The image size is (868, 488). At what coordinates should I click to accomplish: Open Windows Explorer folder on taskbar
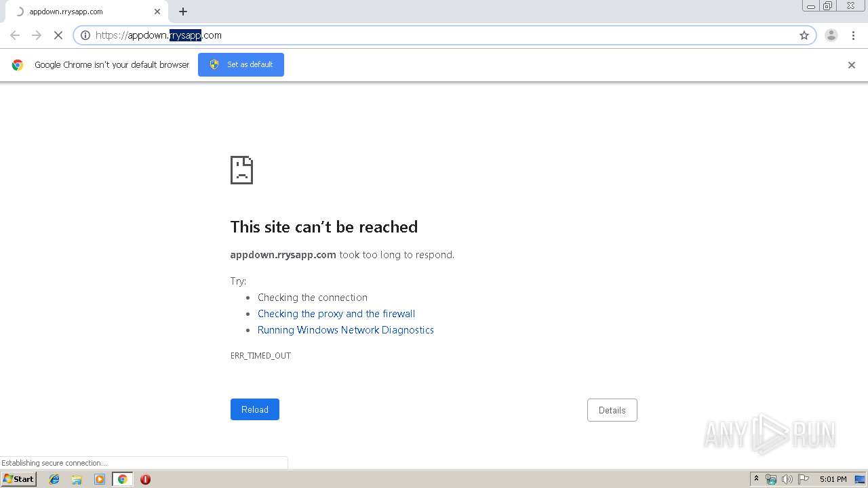click(x=77, y=479)
